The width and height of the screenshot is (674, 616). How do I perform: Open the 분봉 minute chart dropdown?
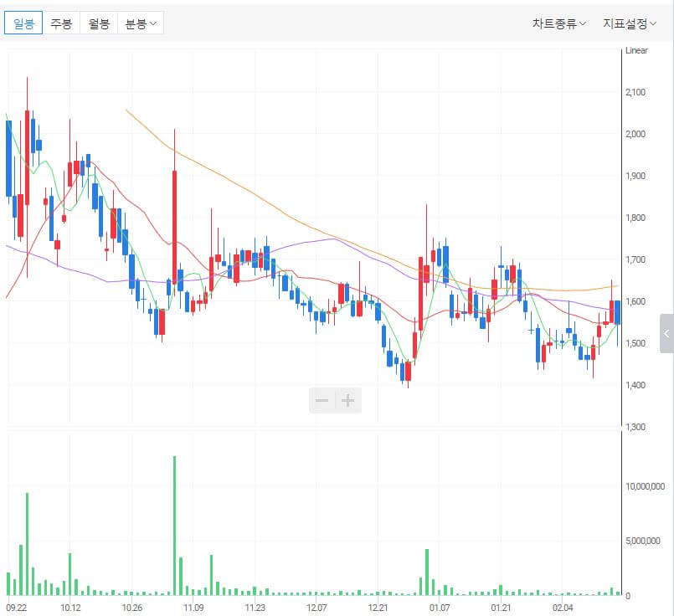point(141,23)
